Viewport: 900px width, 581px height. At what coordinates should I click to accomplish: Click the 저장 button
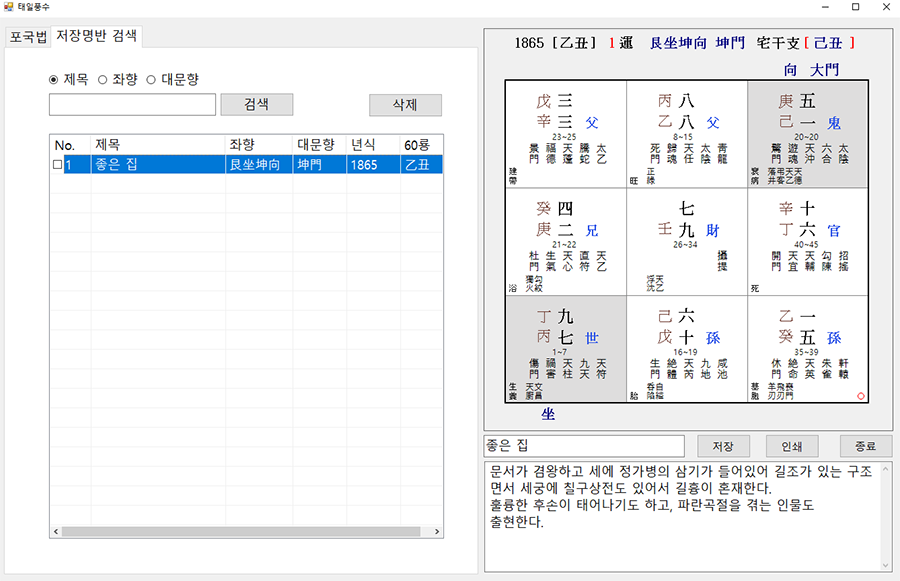(x=723, y=446)
